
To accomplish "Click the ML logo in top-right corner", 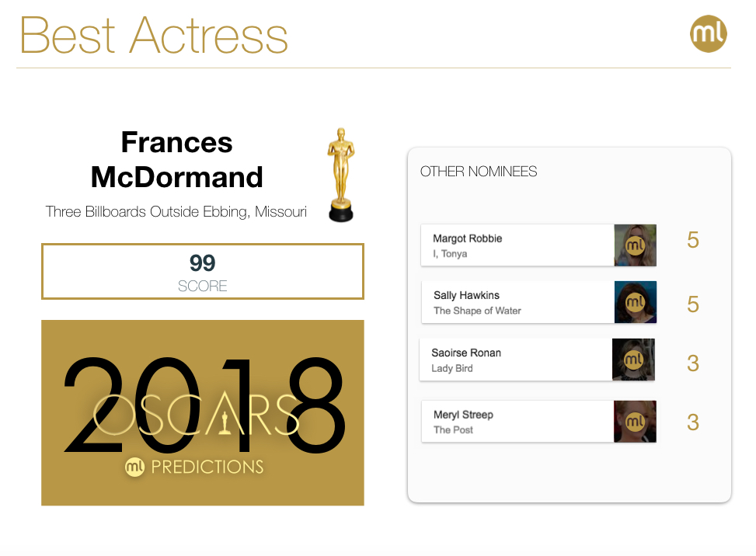I will [x=708, y=33].
